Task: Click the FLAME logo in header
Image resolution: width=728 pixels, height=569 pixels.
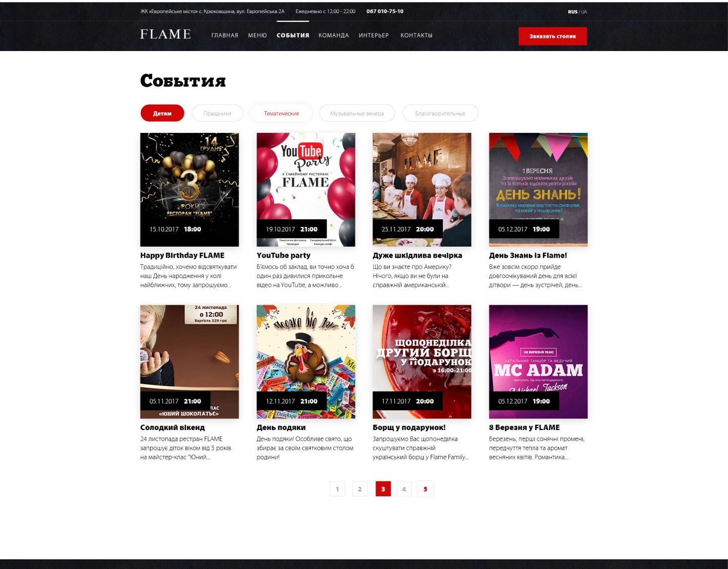Action: pos(165,34)
